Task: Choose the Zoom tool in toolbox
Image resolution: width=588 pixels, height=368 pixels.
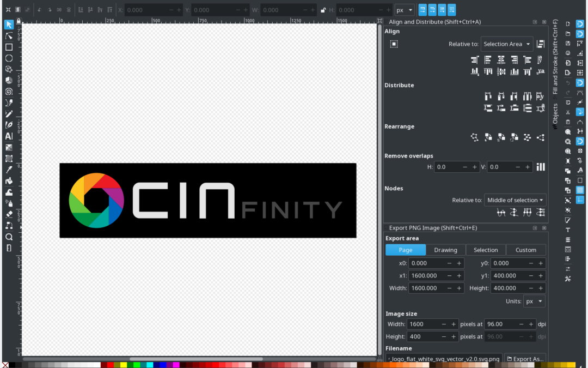Action: tap(9, 237)
